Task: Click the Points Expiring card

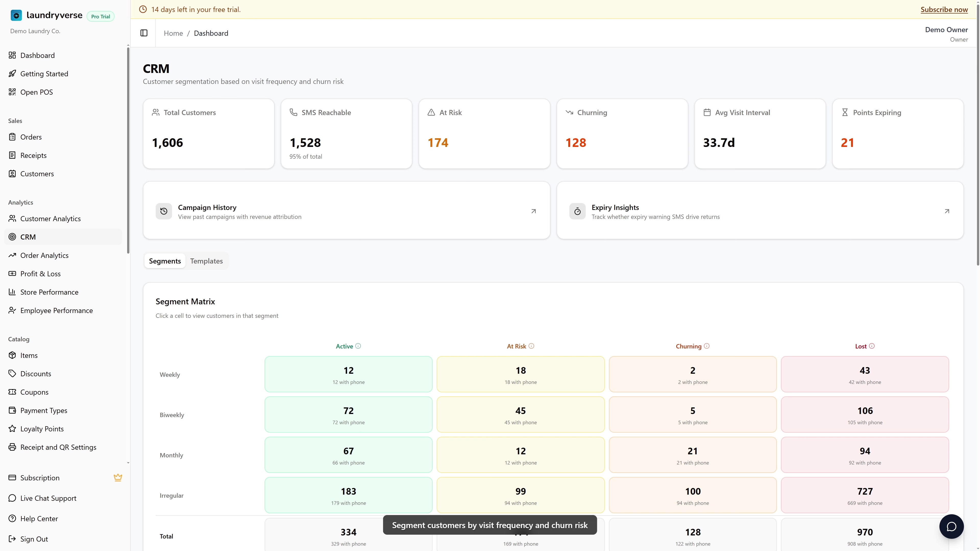Action: pyautogui.click(x=898, y=133)
